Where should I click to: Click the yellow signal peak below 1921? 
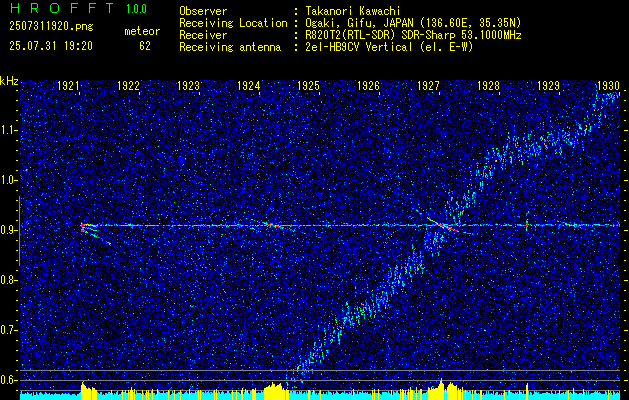89,391
